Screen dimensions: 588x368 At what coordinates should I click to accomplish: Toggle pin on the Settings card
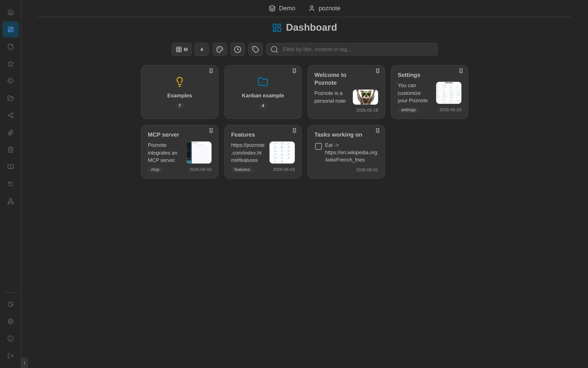pos(461,71)
